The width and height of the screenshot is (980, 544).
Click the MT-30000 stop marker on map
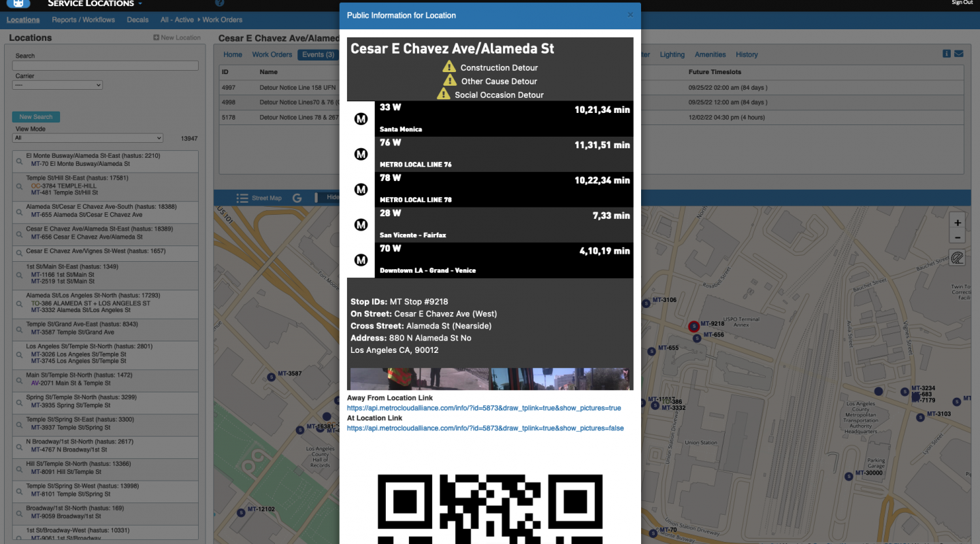coord(848,476)
